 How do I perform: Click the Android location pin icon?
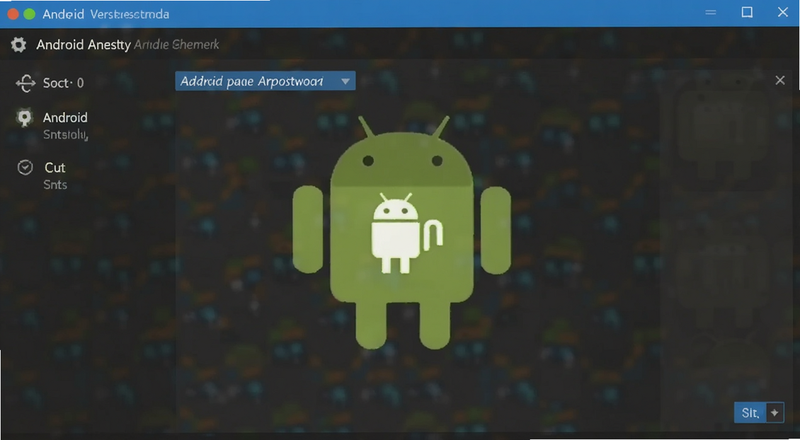(24, 118)
